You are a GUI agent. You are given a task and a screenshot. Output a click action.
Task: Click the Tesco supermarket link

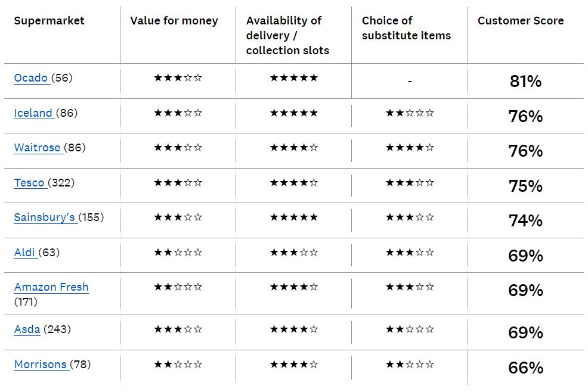coord(29,183)
